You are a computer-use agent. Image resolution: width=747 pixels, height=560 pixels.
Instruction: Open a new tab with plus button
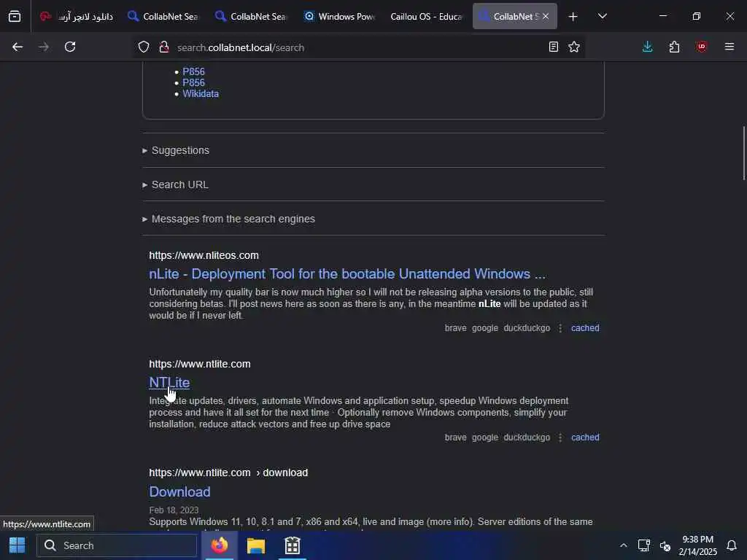(573, 17)
